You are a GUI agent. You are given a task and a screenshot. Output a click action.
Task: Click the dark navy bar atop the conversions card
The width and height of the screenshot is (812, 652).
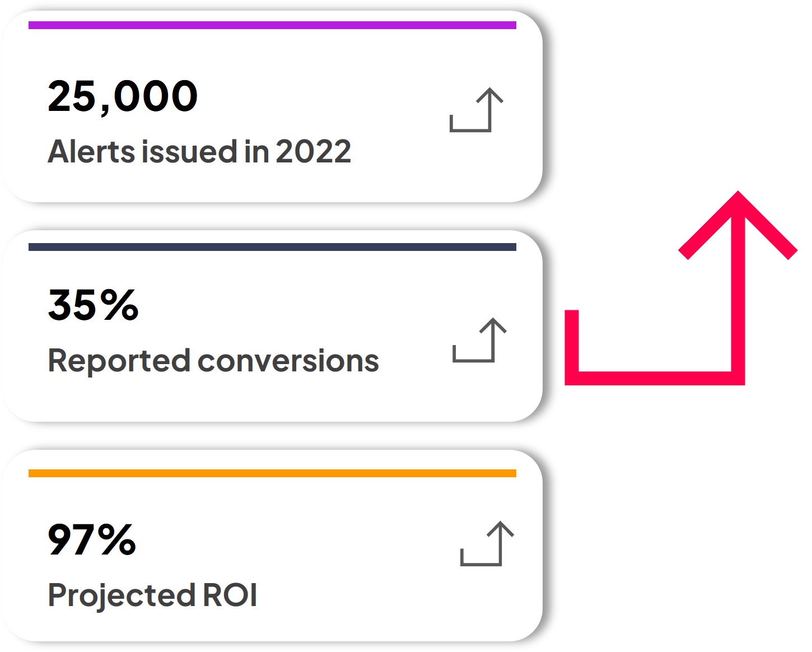272,247
